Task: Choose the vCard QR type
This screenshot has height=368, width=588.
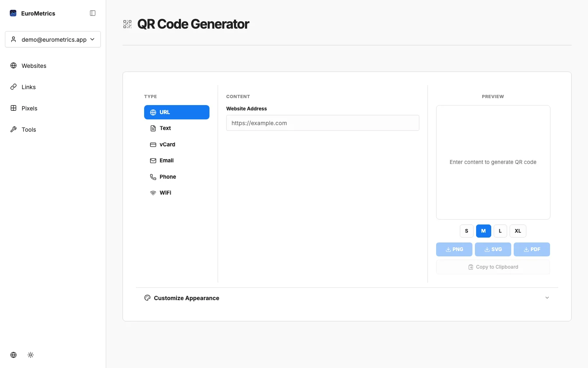Action: (x=177, y=144)
